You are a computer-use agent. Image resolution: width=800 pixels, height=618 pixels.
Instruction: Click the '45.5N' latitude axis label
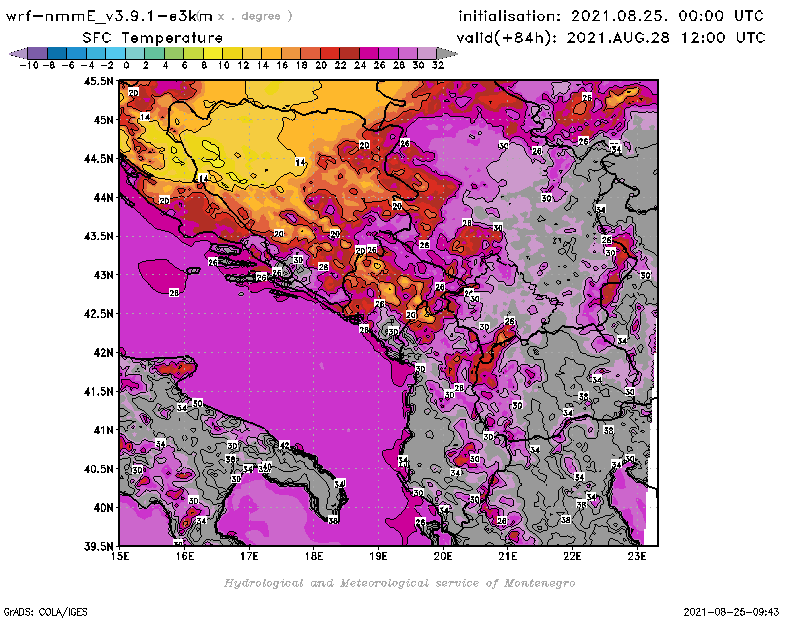[98, 81]
